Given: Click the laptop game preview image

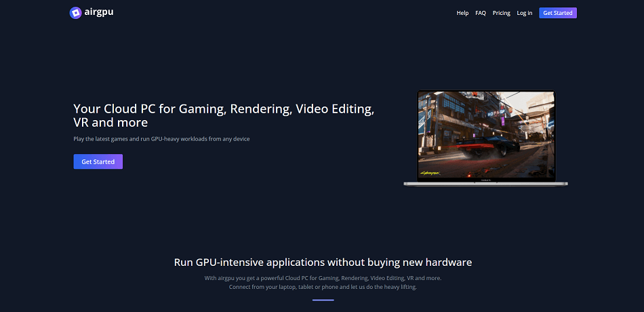Looking at the screenshot, I should (x=485, y=136).
